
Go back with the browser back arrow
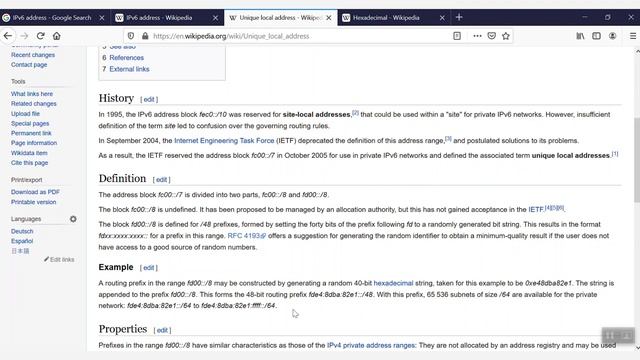tap(8, 36)
